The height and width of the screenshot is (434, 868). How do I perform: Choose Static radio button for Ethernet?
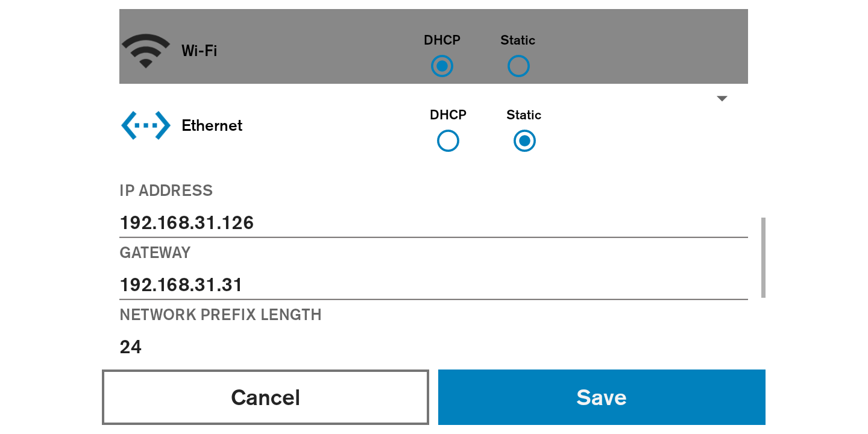(524, 141)
